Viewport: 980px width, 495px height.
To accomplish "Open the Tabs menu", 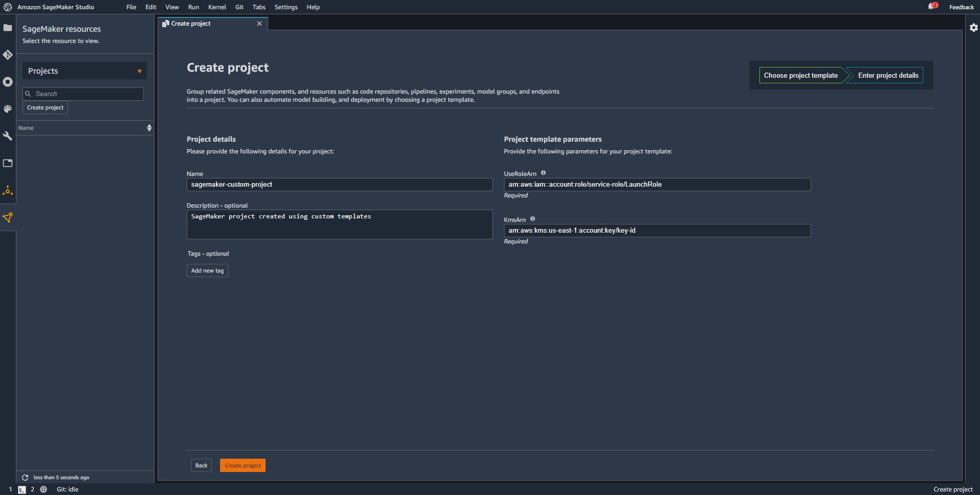I will click(x=259, y=7).
